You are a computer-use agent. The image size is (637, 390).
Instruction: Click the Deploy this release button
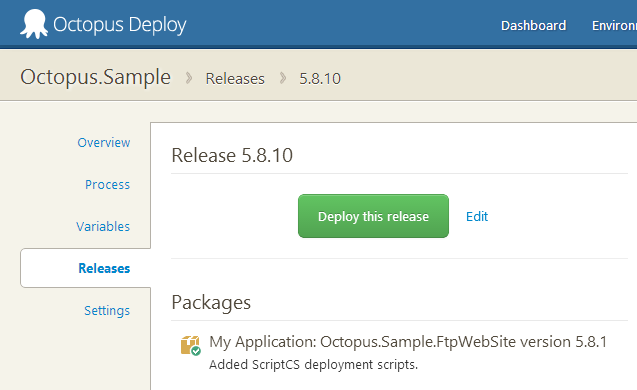point(373,216)
